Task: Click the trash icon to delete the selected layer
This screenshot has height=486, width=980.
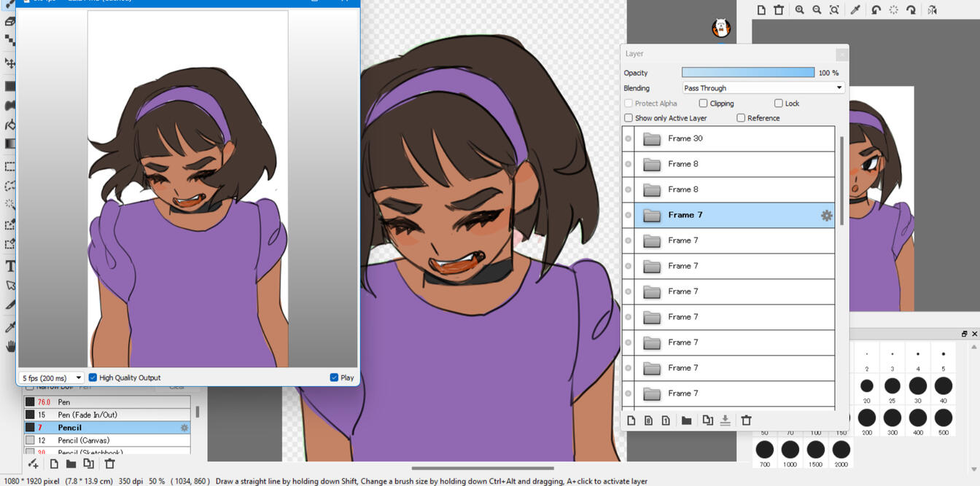Action: coord(747,420)
